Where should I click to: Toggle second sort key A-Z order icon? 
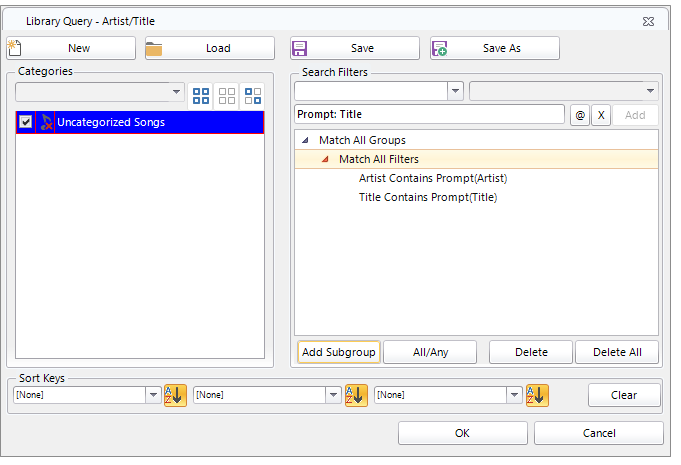coord(355,395)
